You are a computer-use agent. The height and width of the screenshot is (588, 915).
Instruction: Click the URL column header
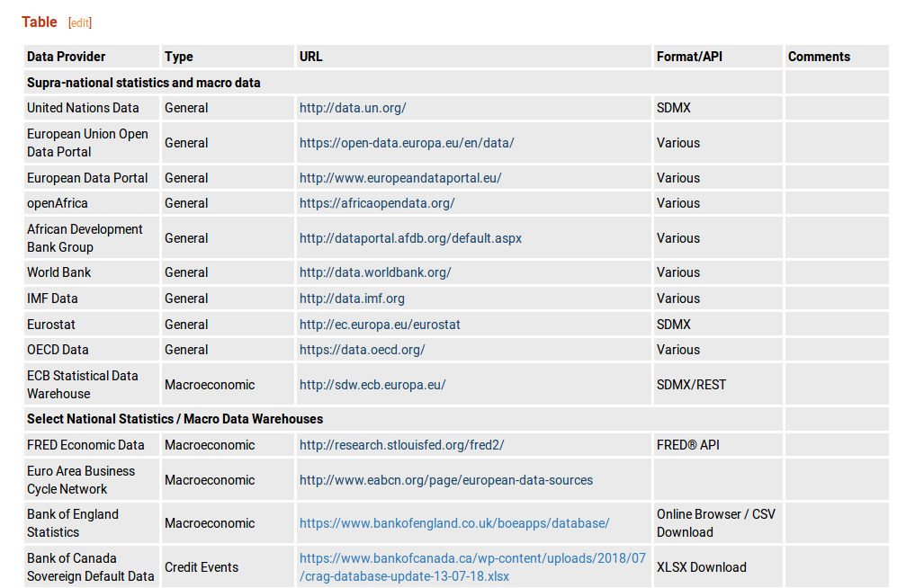309,56
